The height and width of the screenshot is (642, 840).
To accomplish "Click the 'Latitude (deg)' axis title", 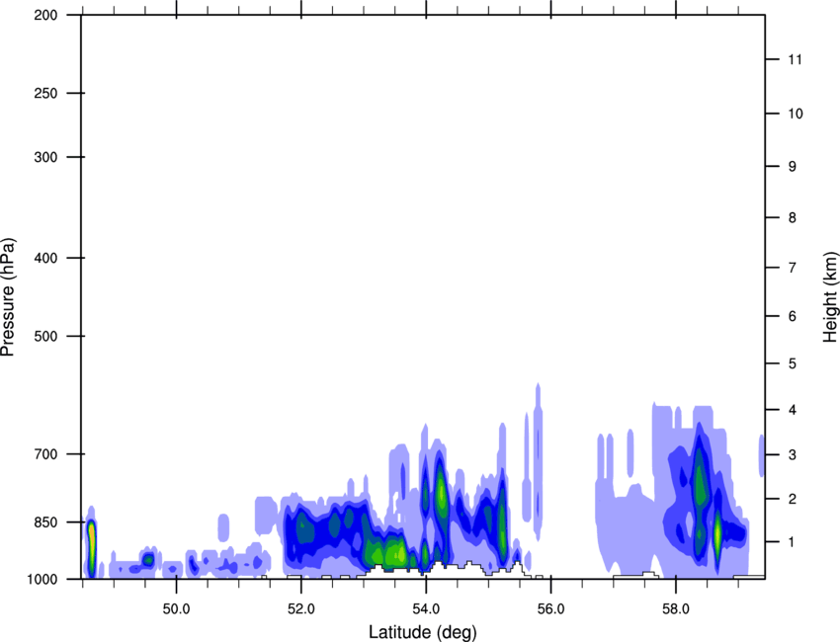I will point(423,632).
